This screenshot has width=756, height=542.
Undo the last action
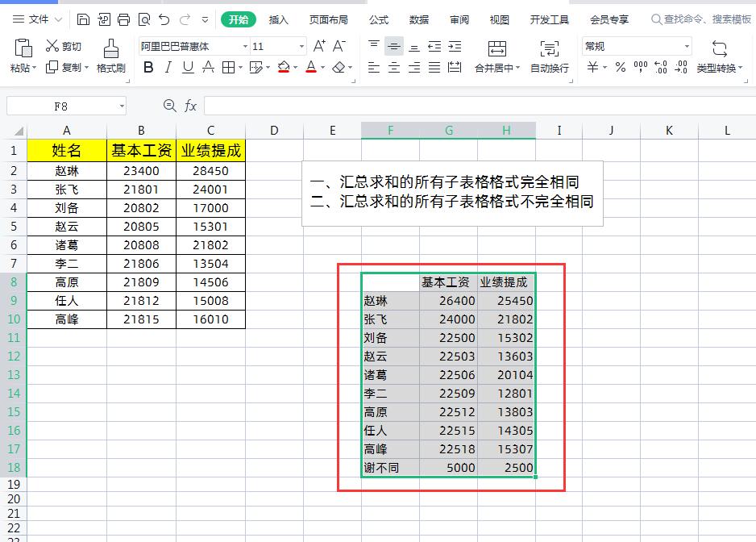[164, 20]
